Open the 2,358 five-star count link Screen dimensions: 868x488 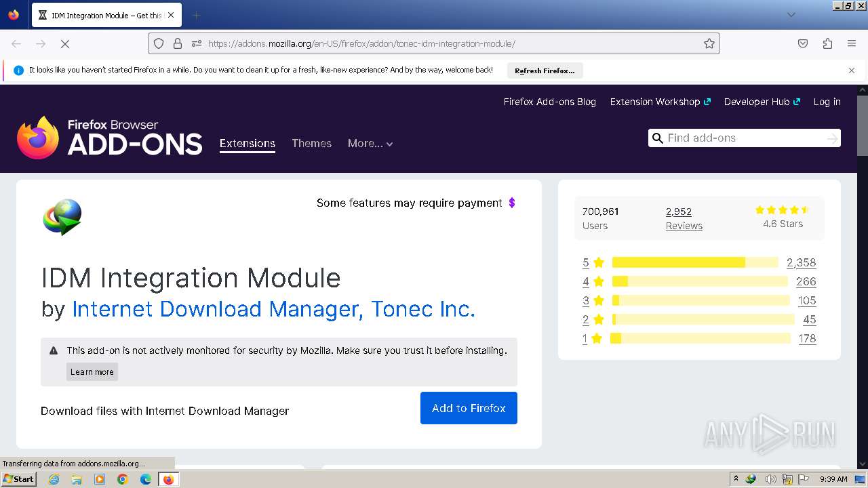[x=801, y=262]
